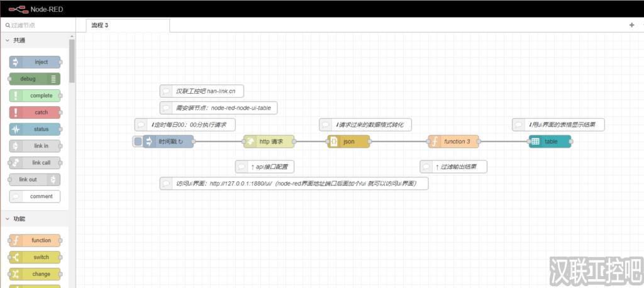Click the api接口配置 comment node
Image resolution: width=644 pixels, height=288 pixels.
coord(265,167)
